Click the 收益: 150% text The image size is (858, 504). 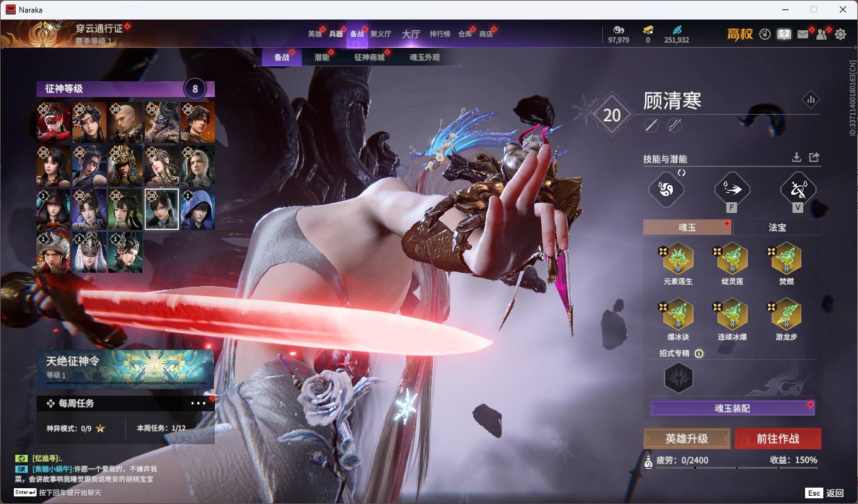(x=794, y=461)
